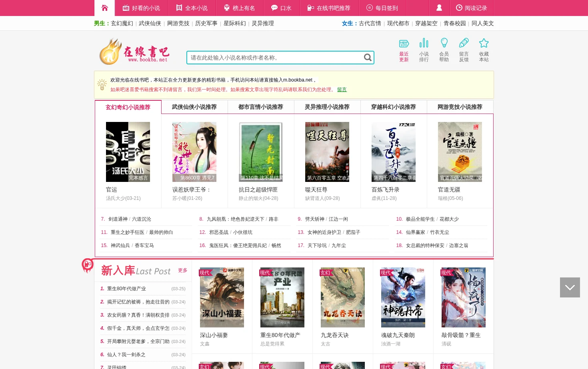
Task: Open 农女药膳？真香！满朝权贵排 entry
Action: [138, 315]
